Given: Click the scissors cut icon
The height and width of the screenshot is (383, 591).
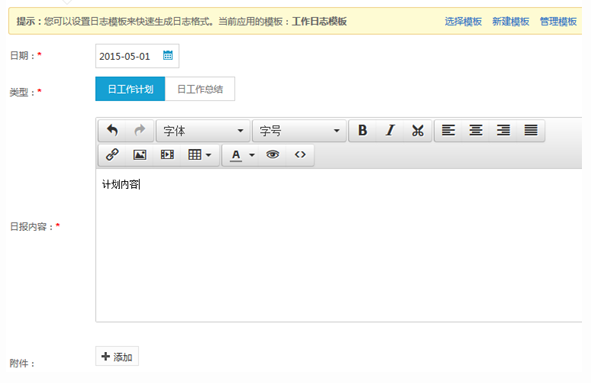Looking at the screenshot, I should click(418, 130).
